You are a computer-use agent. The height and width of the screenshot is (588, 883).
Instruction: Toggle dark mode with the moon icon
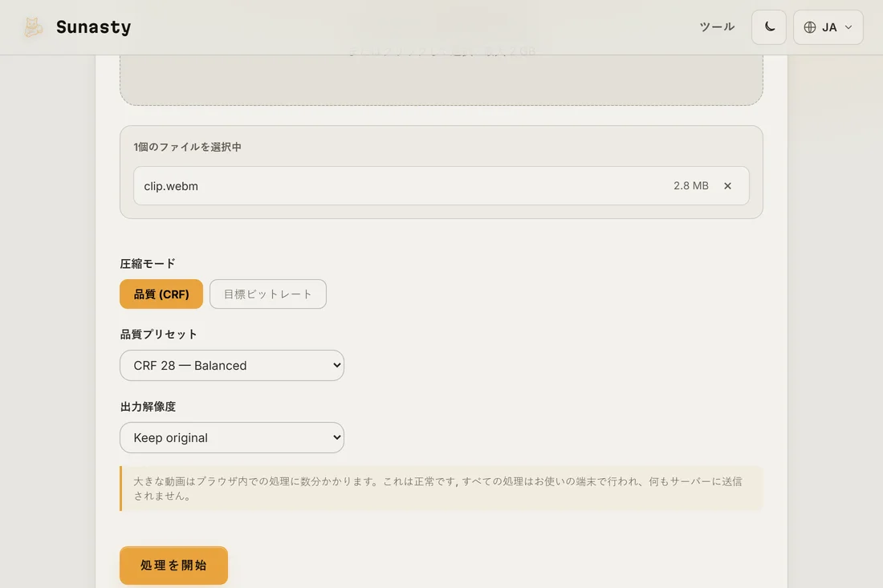pyautogui.click(x=769, y=27)
